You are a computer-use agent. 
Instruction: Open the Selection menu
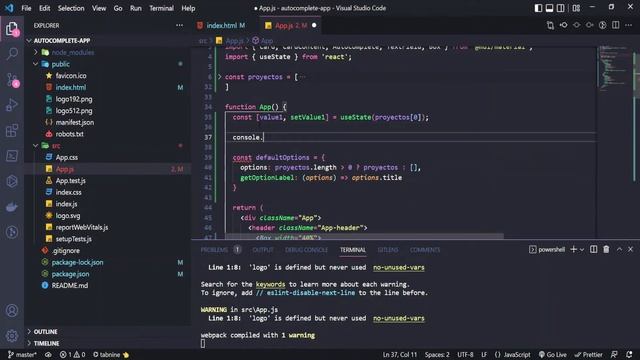pos(71,8)
